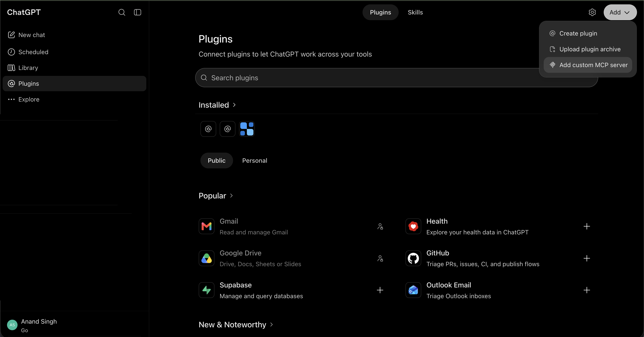Add the Health plugin with plus icon
This screenshot has height=337, width=644.
click(587, 226)
